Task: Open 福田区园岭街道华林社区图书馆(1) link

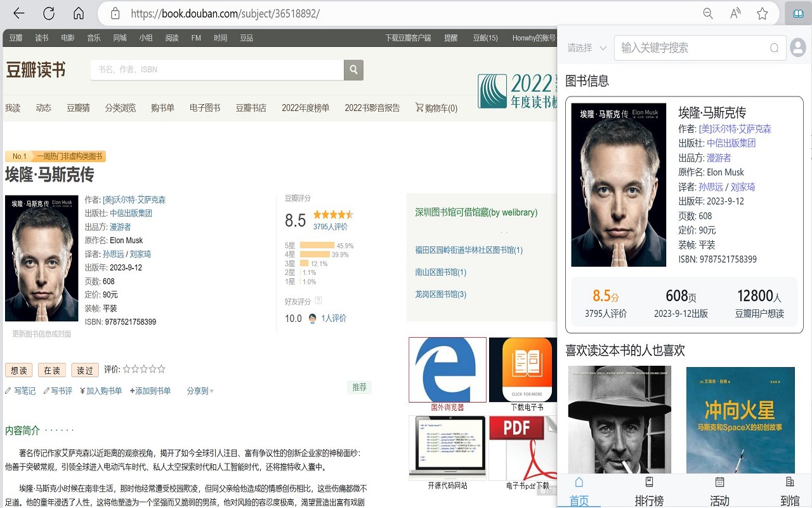Action: click(x=469, y=250)
